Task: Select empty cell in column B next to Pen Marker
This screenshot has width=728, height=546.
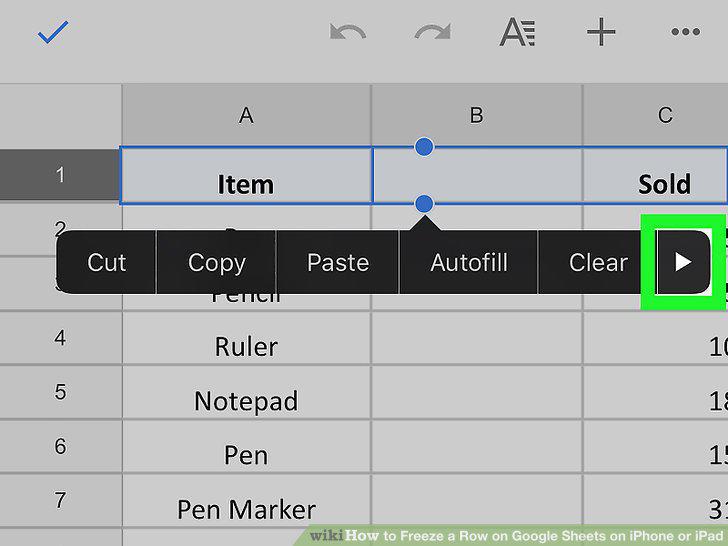Action: [x=477, y=500]
